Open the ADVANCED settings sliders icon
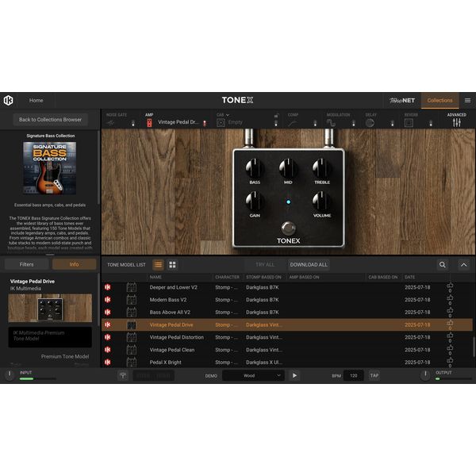476x476 pixels. (456, 122)
